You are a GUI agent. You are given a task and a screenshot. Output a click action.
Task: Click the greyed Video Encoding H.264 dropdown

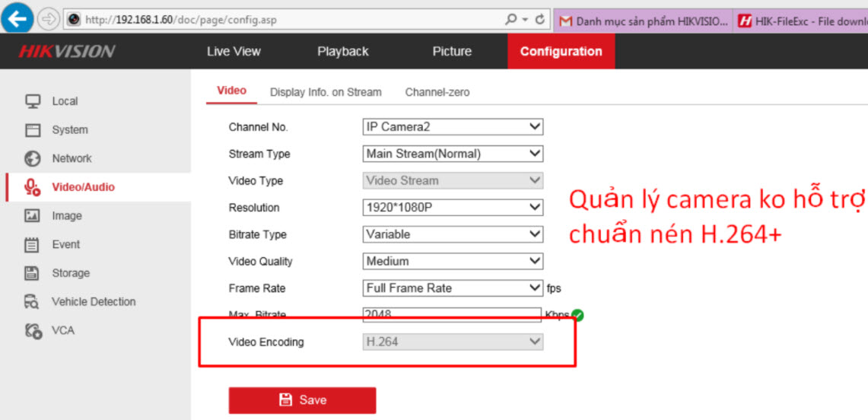coord(453,342)
